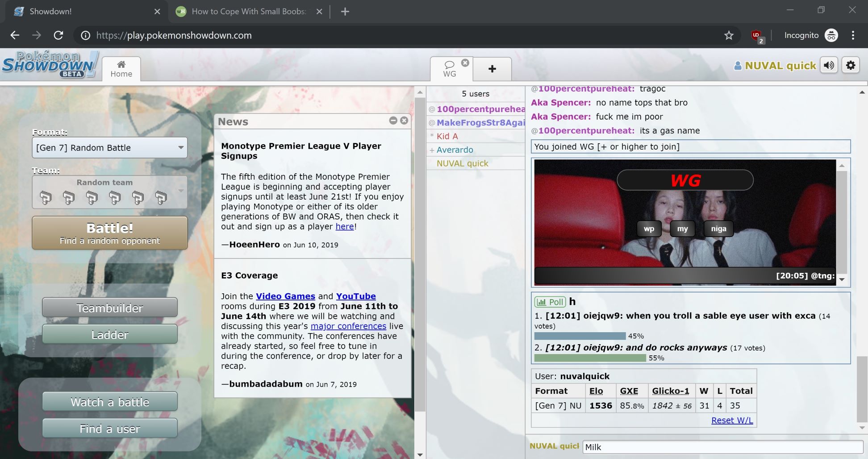Click the first random team slot icon
The width and height of the screenshot is (868, 459).
pyautogui.click(x=46, y=197)
